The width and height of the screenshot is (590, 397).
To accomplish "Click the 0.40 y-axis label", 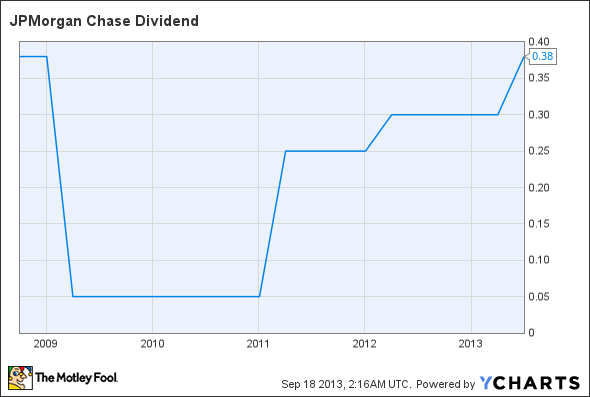I will 539,42.
